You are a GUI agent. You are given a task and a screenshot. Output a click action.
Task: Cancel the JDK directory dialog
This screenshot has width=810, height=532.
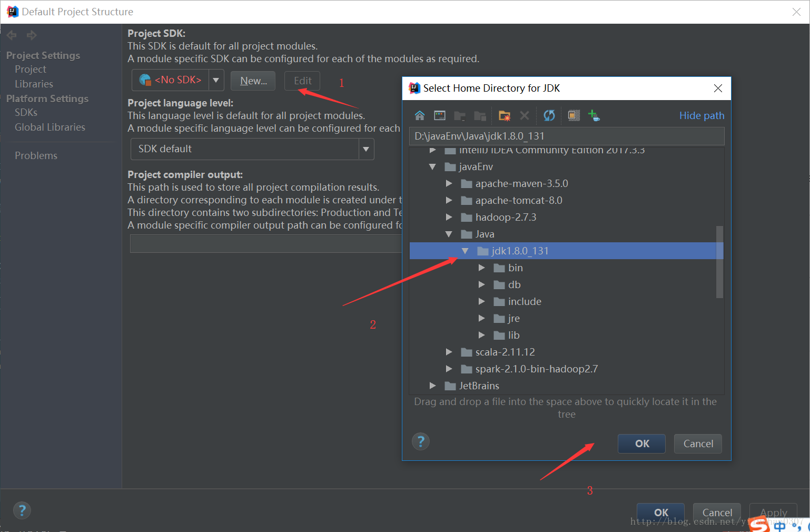pyautogui.click(x=698, y=444)
